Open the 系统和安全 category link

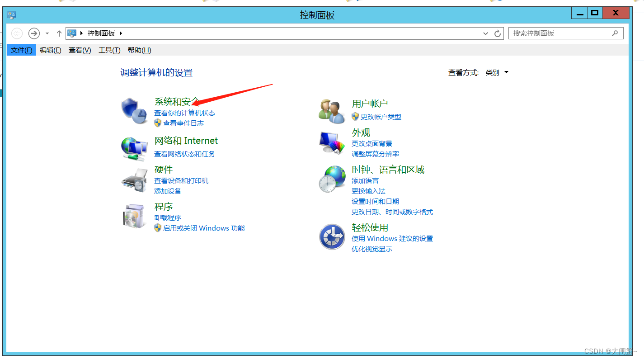(177, 102)
